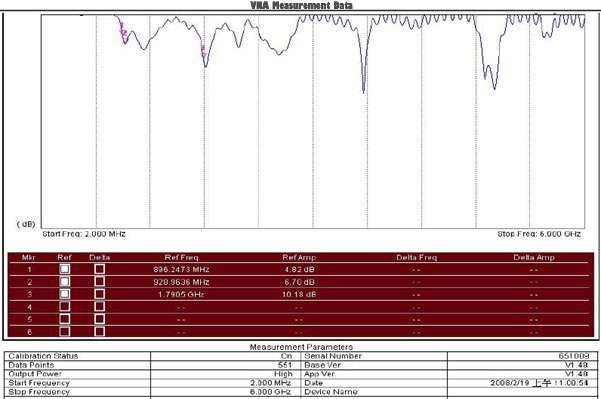Image resolution: width=601 pixels, height=399 pixels.
Task: Click the App Ver. label
Action: [320, 374]
